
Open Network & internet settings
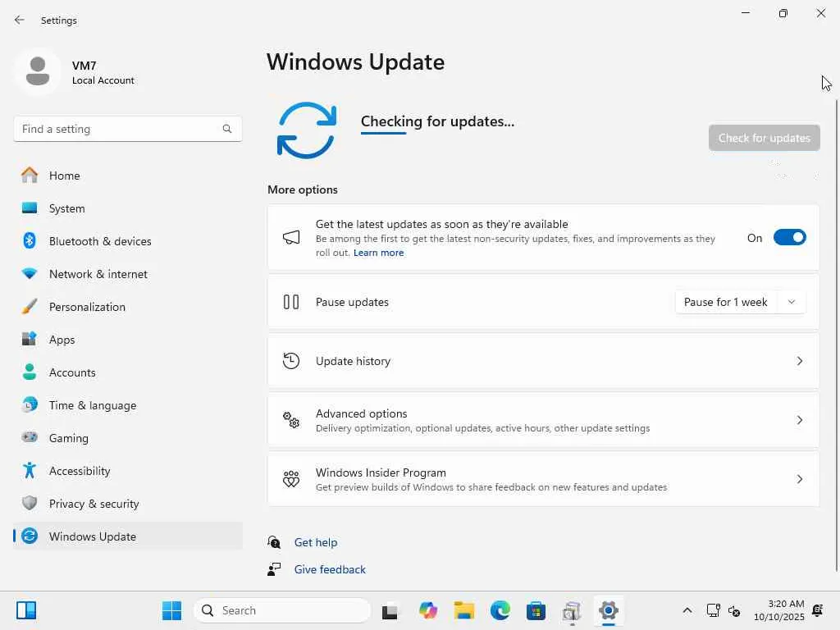(127, 274)
